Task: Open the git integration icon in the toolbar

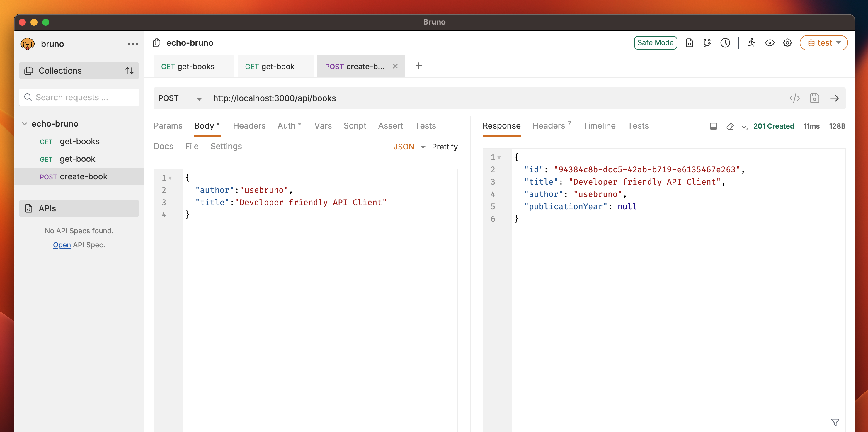Action: point(707,43)
